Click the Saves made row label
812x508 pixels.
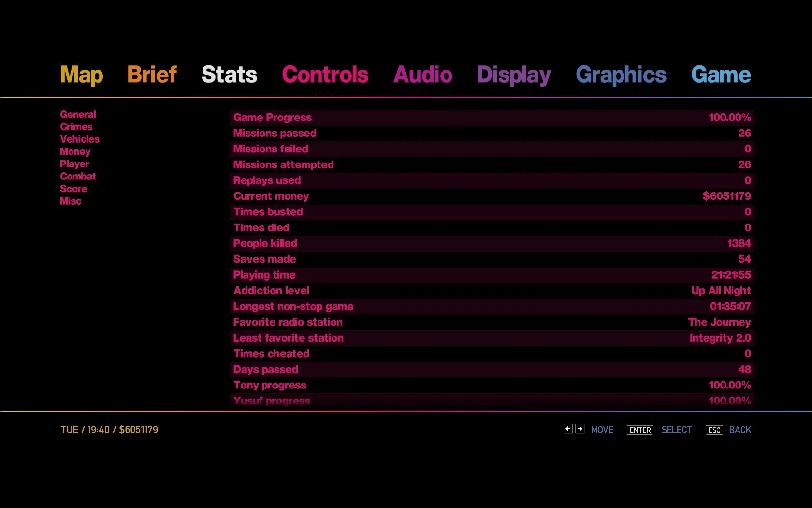coord(264,259)
